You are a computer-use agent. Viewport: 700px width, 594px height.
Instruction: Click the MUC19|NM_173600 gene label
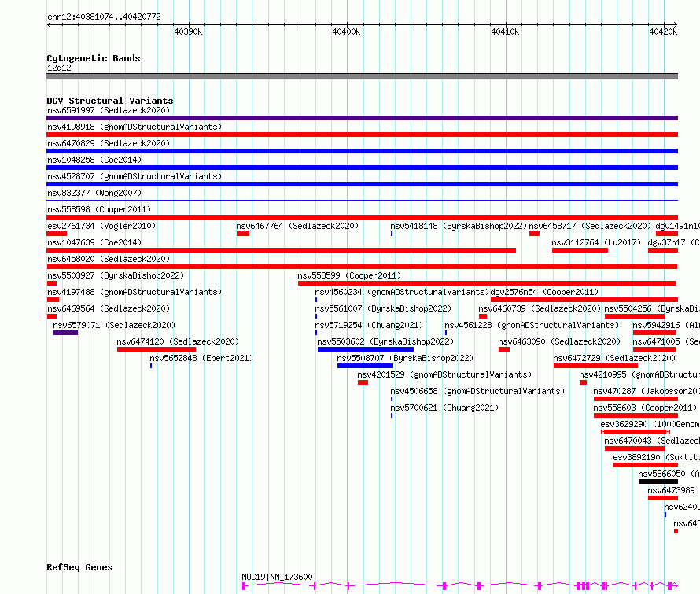point(277,577)
